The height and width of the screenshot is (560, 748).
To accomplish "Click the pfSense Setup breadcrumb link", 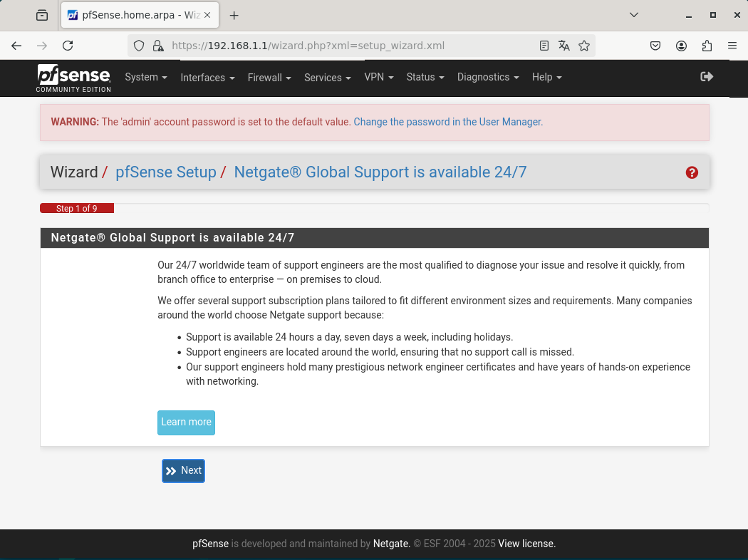I will pyautogui.click(x=166, y=172).
